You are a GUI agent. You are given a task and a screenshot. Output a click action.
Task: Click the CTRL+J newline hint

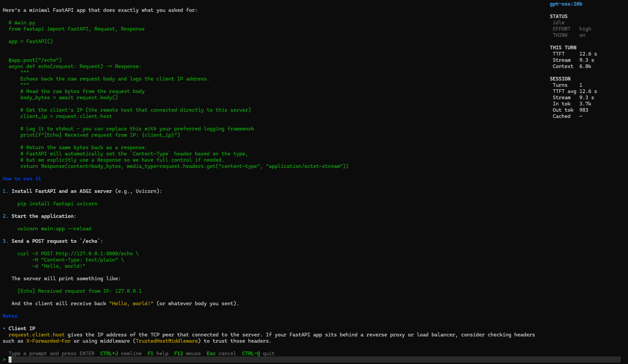coord(121,353)
